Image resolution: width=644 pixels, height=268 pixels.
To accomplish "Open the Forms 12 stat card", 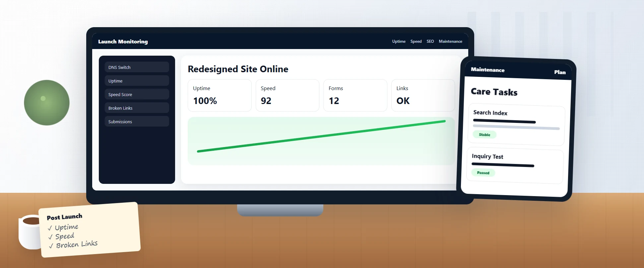I will pyautogui.click(x=355, y=95).
